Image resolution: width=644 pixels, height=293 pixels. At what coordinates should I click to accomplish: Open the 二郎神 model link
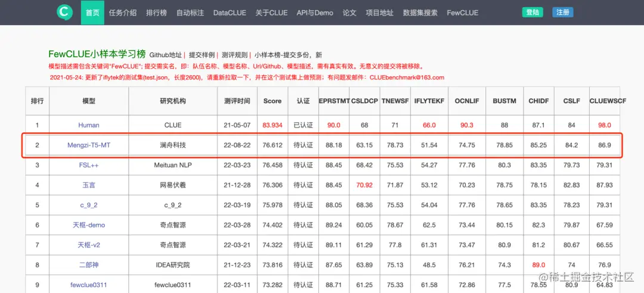click(x=89, y=264)
